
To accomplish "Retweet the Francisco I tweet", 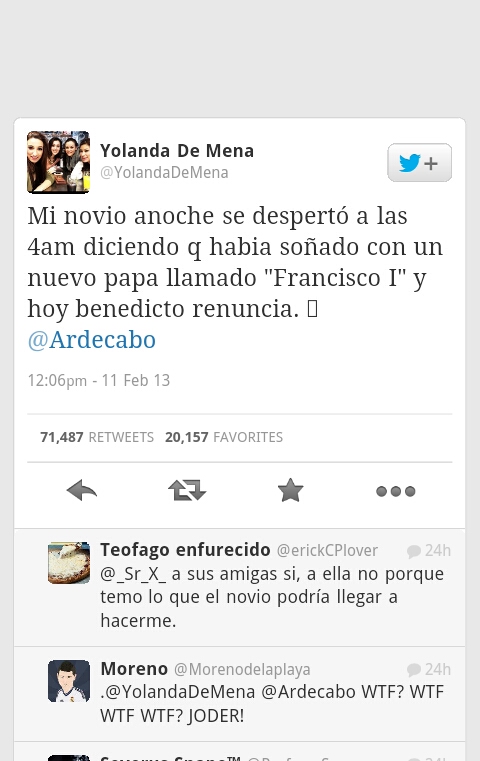I will coord(187,490).
